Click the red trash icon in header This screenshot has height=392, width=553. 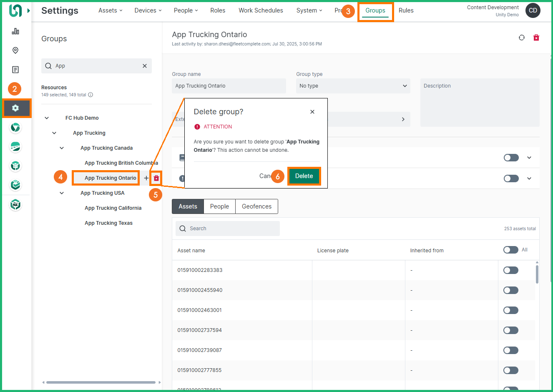click(536, 38)
